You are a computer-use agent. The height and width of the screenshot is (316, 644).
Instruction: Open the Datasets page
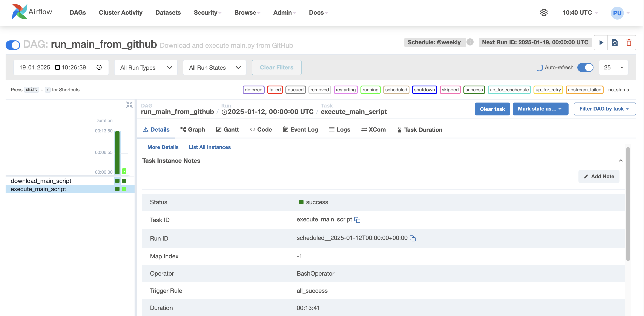(168, 12)
